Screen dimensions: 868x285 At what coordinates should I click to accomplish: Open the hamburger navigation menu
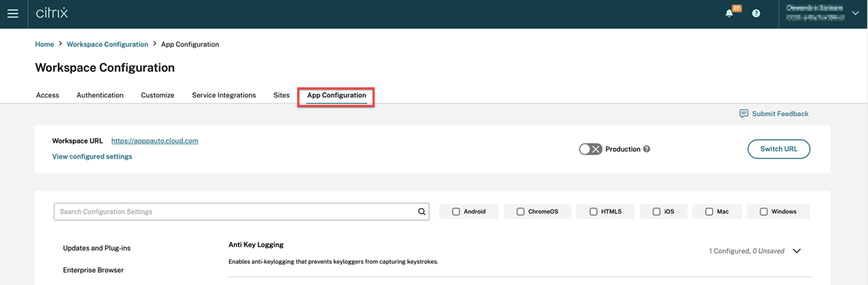[x=13, y=13]
